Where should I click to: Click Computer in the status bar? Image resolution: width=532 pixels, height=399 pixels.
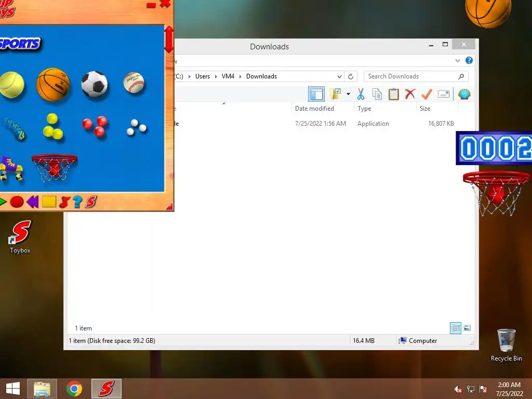tap(418, 341)
